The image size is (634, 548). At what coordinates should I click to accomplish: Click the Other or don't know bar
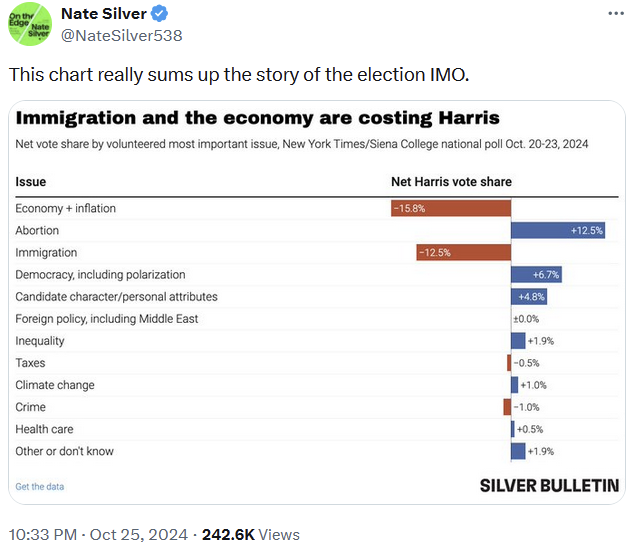click(x=518, y=451)
